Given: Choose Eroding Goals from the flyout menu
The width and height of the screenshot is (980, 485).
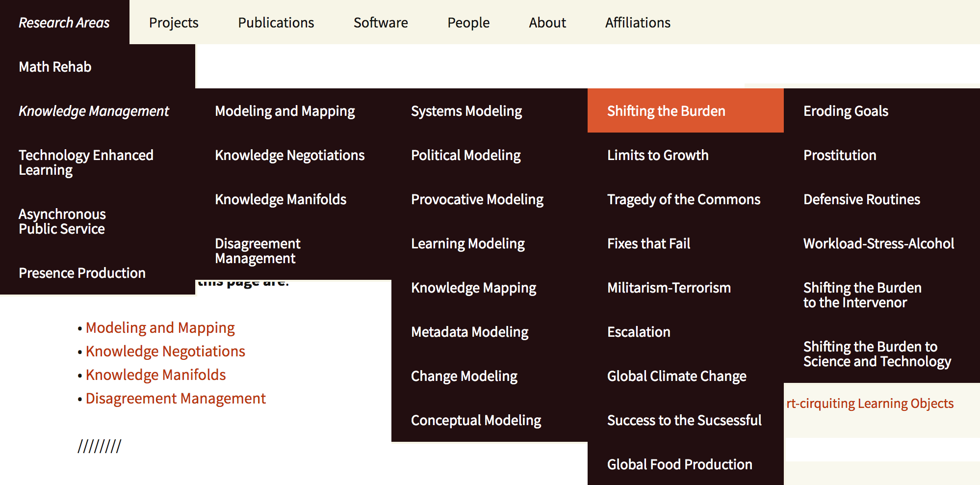Looking at the screenshot, I should (x=846, y=111).
